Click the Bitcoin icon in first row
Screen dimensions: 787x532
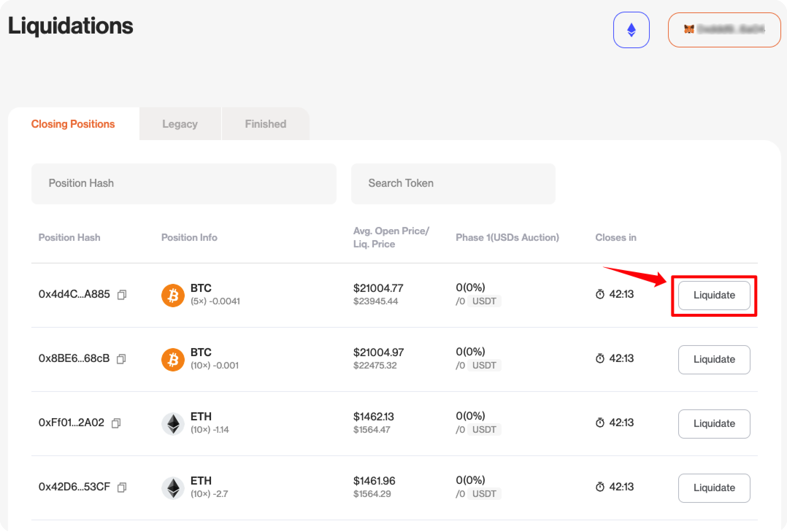[x=173, y=295]
